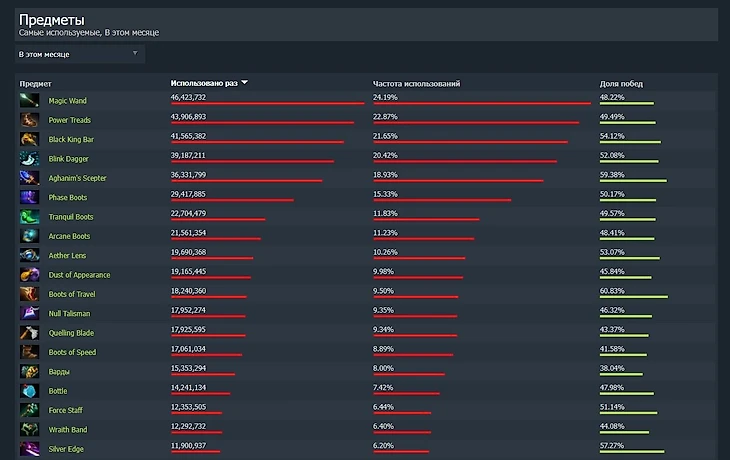730x460 pixels.
Task: Click the usage count 11,900,937
Action: [x=188, y=445]
